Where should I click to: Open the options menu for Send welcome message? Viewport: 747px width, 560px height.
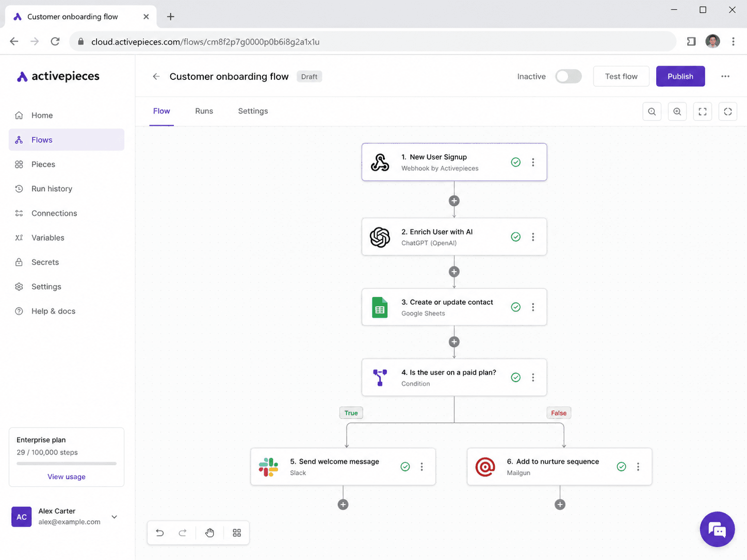[x=421, y=467]
